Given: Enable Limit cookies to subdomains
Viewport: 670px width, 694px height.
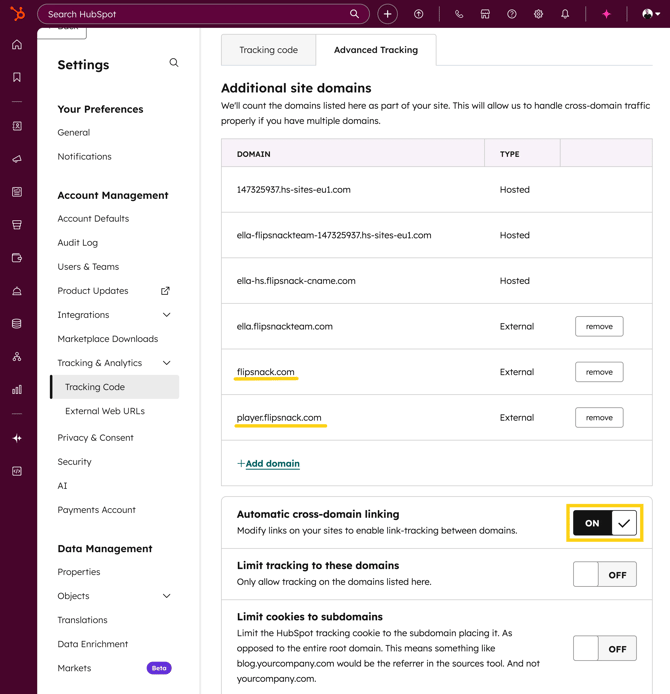Looking at the screenshot, I should coord(605,648).
